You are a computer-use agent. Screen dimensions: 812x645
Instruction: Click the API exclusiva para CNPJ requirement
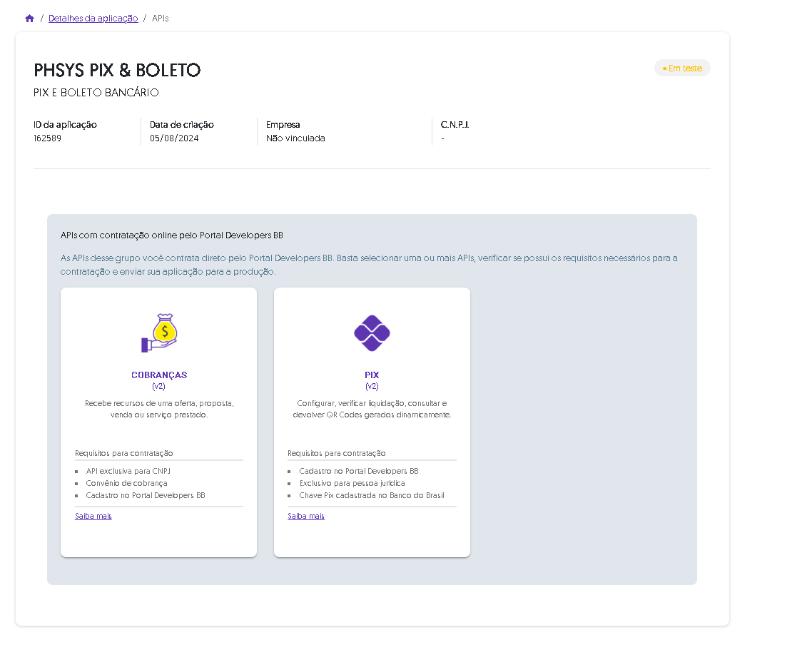click(128, 471)
